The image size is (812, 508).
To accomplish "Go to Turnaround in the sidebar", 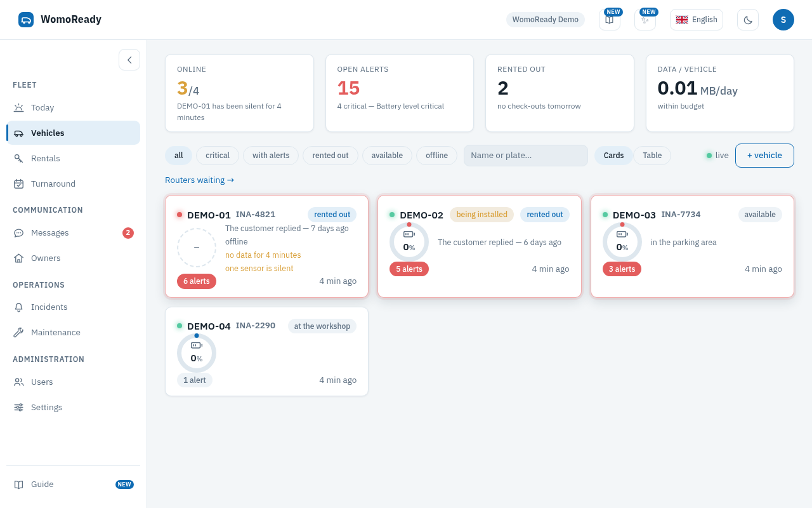I will coord(73,184).
